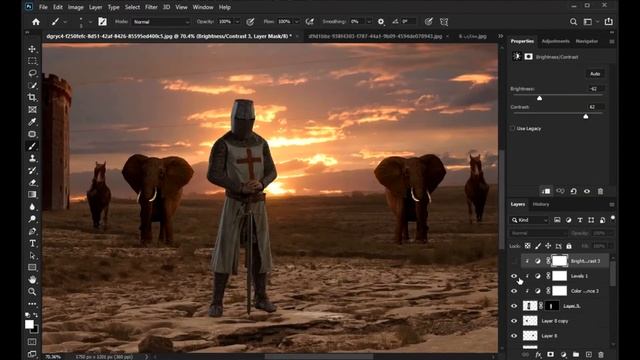Select the Path Selection tool
The height and width of the screenshot is (360, 640).
pyautogui.click(x=32, y=256)
